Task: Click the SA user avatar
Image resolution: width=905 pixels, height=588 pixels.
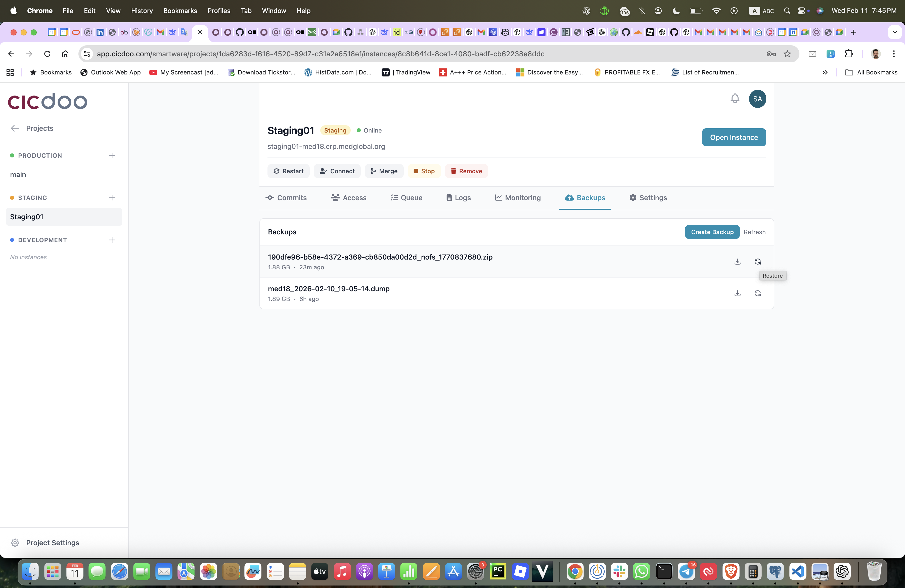Action: point(757,99)
